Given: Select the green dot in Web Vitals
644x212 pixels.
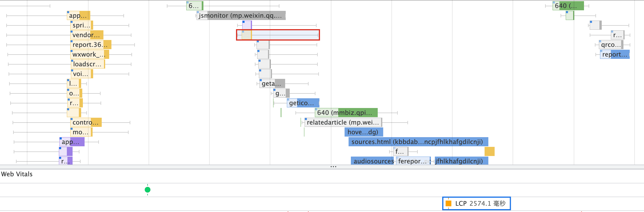Looking at the screenshot, I should point(147,190).
